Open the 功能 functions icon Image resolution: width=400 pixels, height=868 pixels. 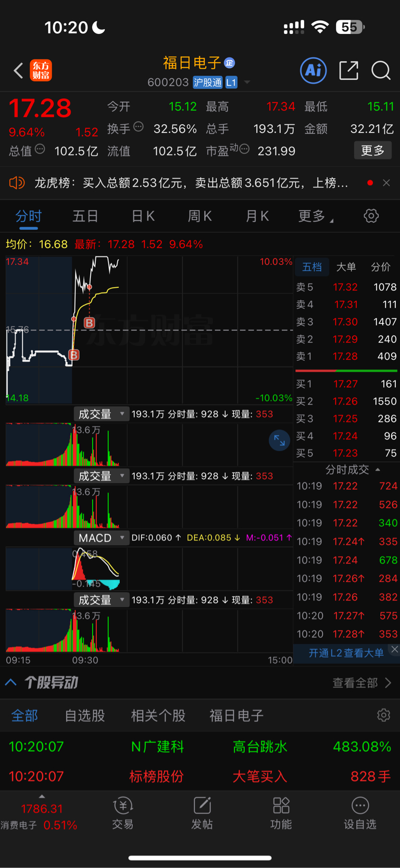[x=281, y=813]
